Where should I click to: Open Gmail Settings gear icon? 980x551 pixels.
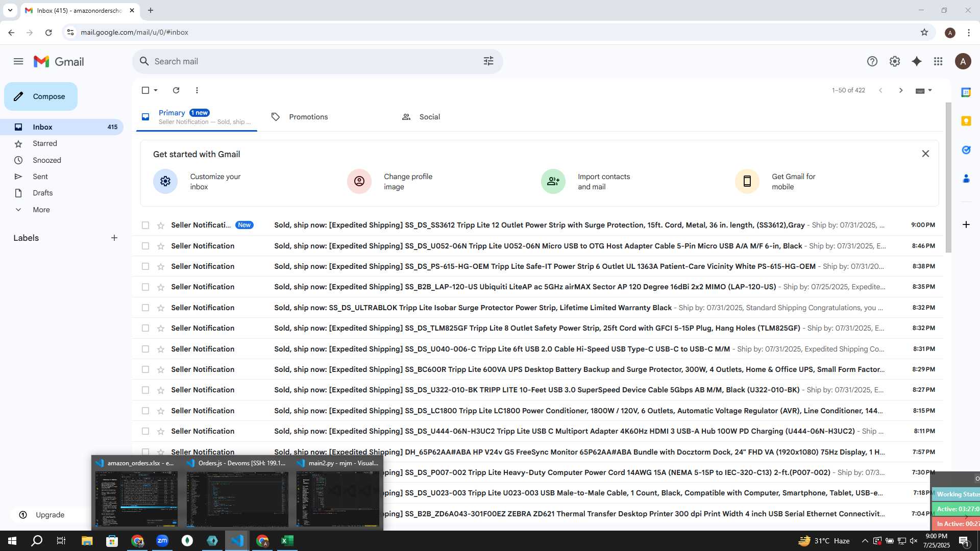point(895,61)
